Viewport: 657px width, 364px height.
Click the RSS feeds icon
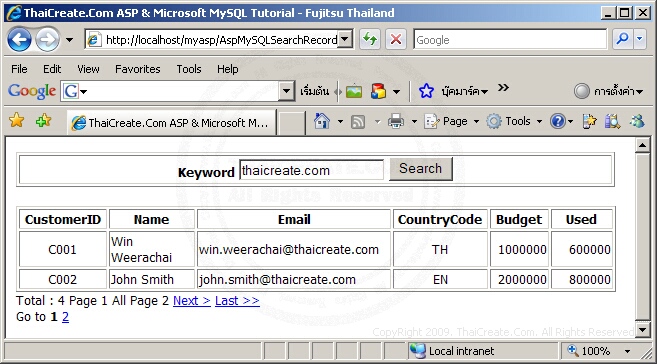pyautogui.click(x=358, y=122)
